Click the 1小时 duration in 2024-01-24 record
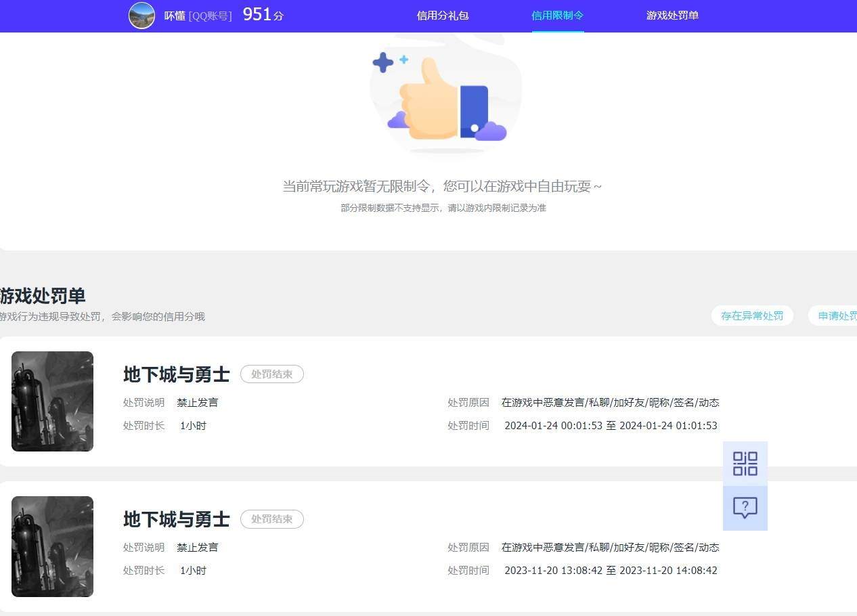Viewport: 857px width, 616px height. 193,426
